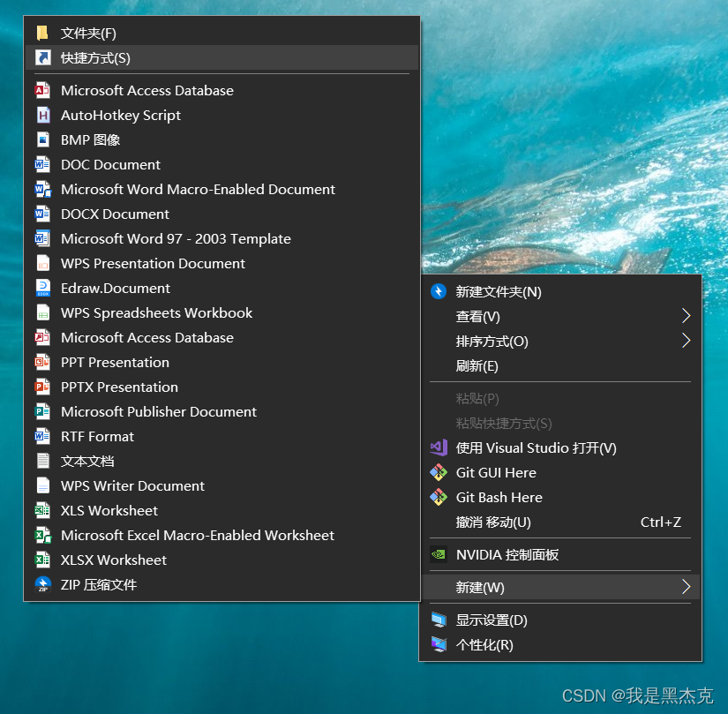Click the Word icon beside DOC Document
Screen dimensions: 728x714
42,164
